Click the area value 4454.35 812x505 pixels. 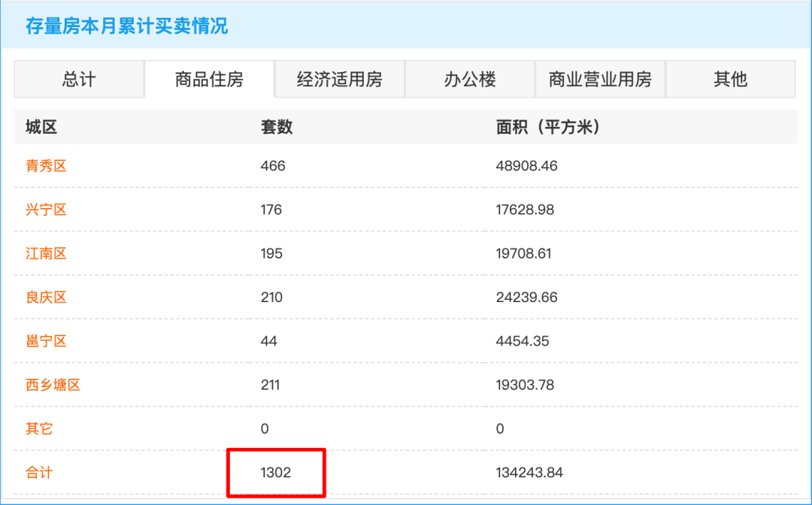523,341
